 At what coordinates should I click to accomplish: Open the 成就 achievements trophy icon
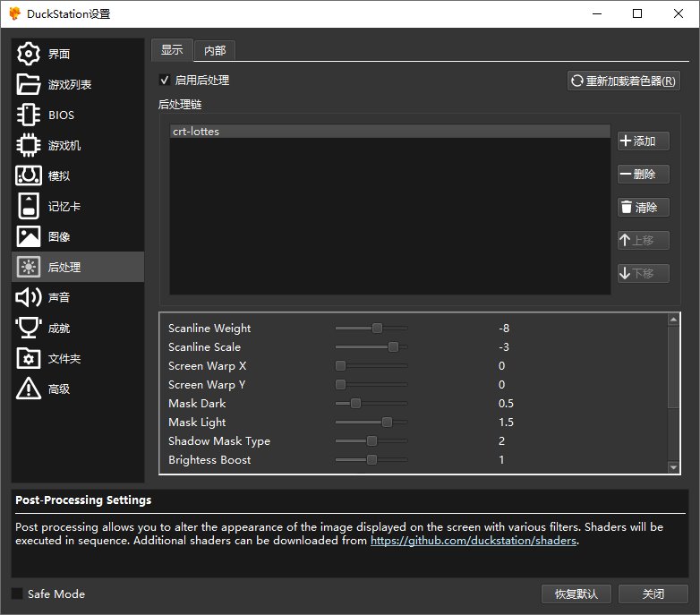click(29, 328)
